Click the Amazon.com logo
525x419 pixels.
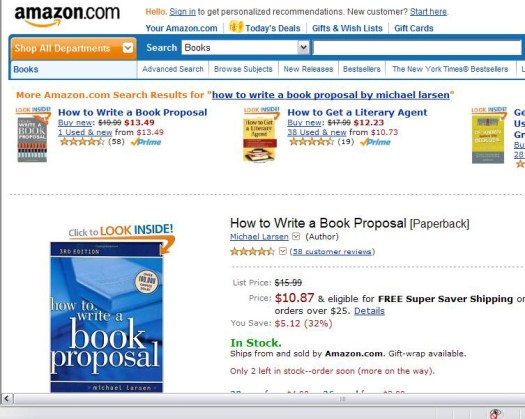point(67,16)
